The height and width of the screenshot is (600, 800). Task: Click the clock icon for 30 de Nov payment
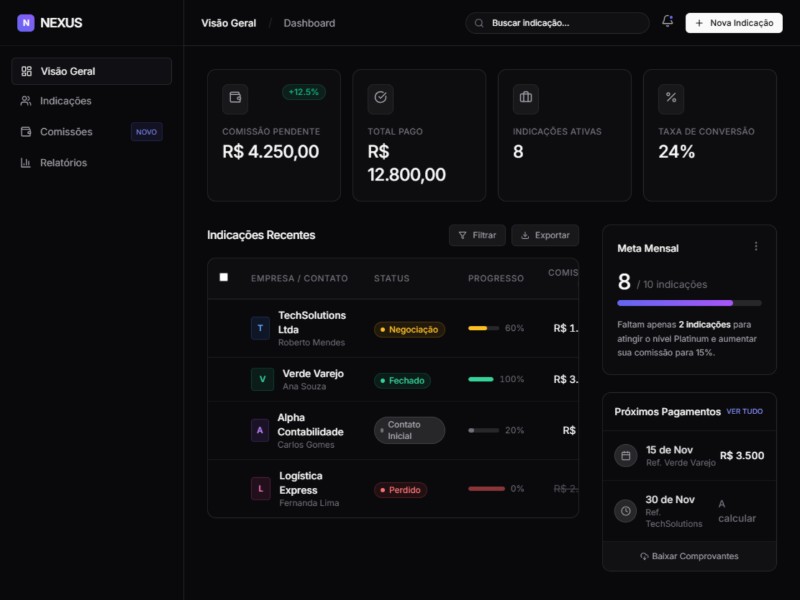coord(626,511)
